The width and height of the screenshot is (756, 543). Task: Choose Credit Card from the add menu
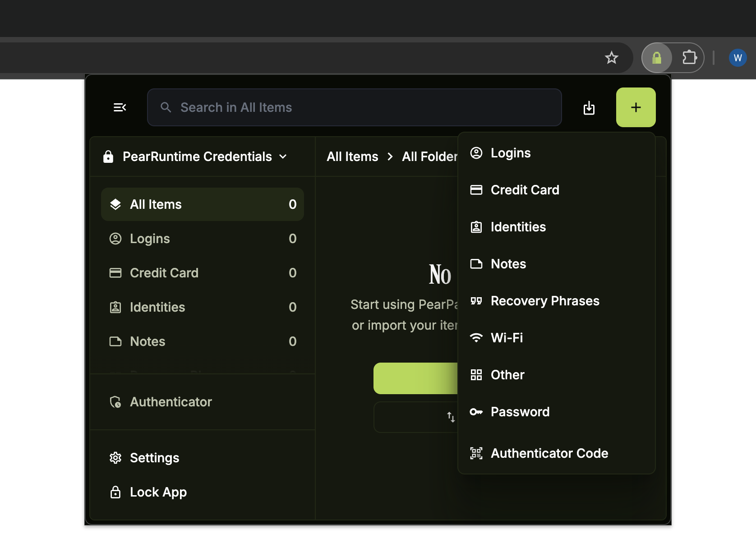point(556,190)
